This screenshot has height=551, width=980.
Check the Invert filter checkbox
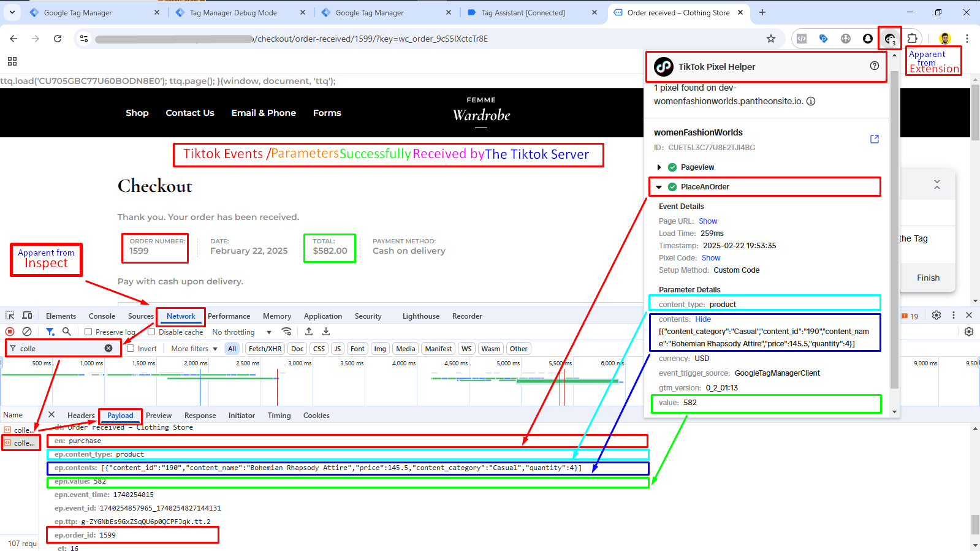131,348
